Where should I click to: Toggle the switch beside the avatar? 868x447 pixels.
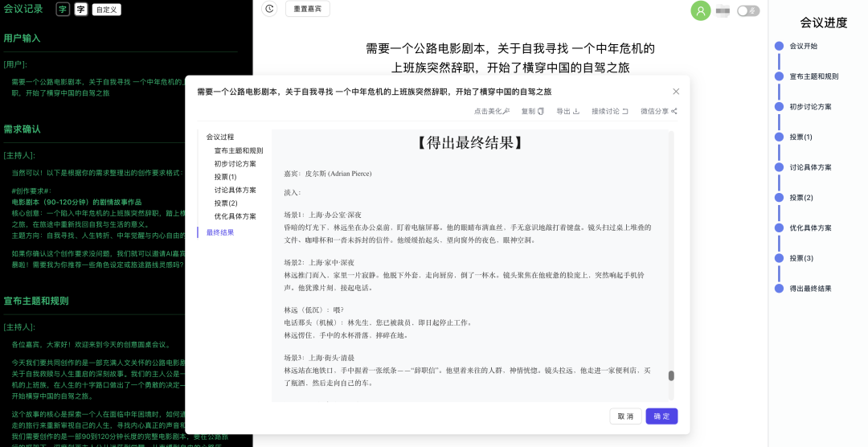(x=748, y=10)
